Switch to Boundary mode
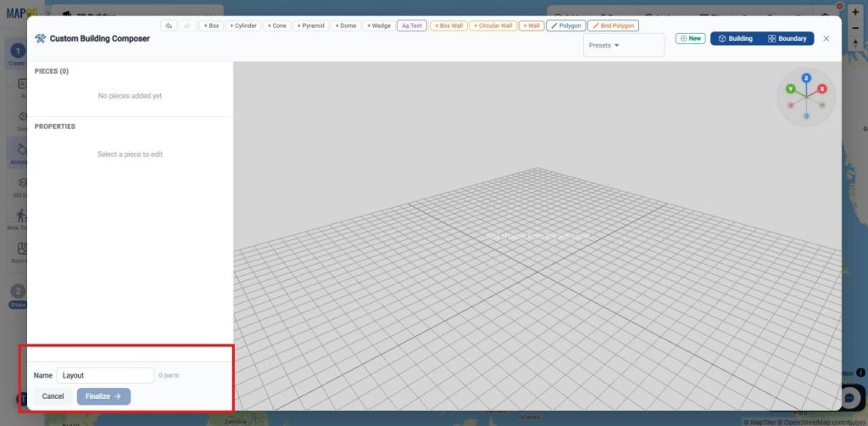868x426 pixels. pyautogui.click(x=787, y=39)
